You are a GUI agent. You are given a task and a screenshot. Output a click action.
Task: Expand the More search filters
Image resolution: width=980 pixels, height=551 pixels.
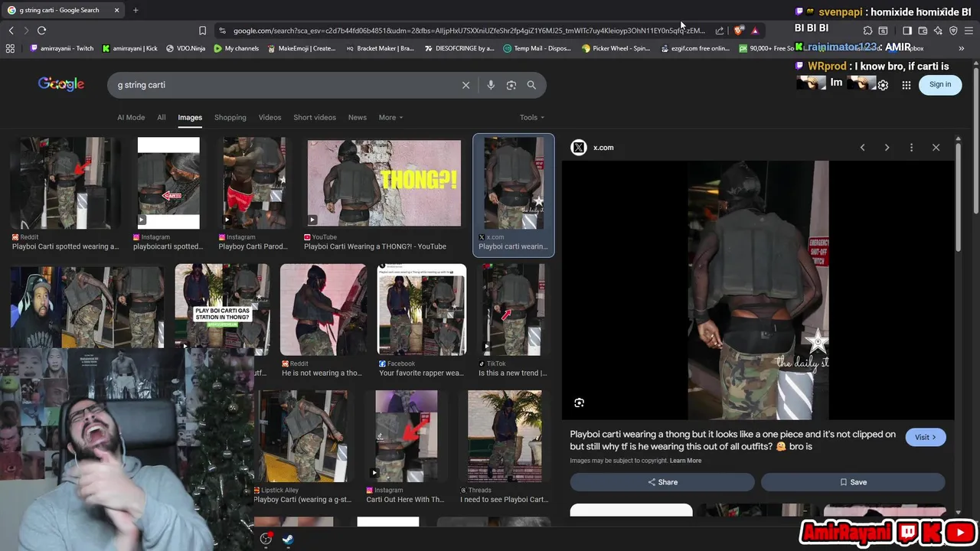pos(390,117)
